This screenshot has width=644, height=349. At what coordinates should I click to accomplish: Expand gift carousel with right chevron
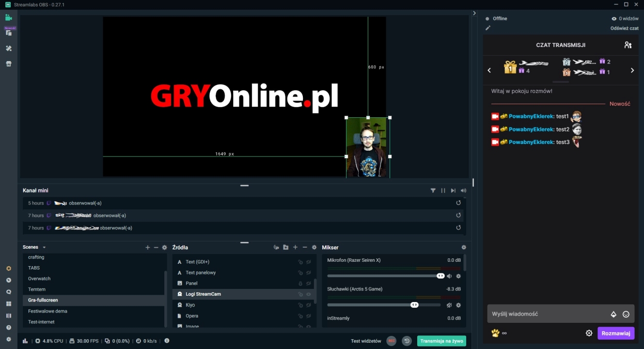coord(632,70)
